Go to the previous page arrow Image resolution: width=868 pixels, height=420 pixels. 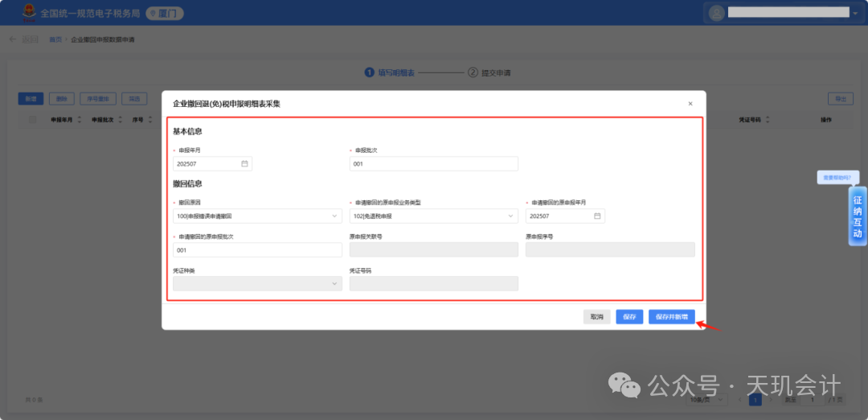(739, 400)
